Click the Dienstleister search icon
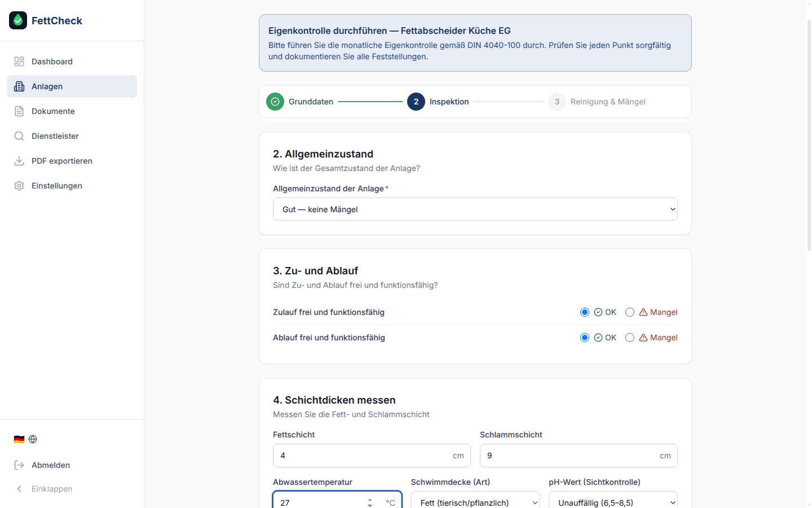This screenshot has height=508, width=812. click(19, 136)
